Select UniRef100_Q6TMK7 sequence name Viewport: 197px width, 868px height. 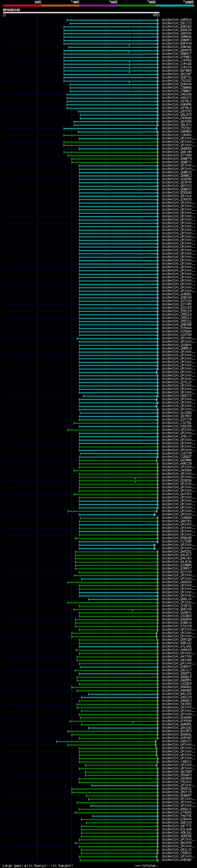tap(177, 416)
